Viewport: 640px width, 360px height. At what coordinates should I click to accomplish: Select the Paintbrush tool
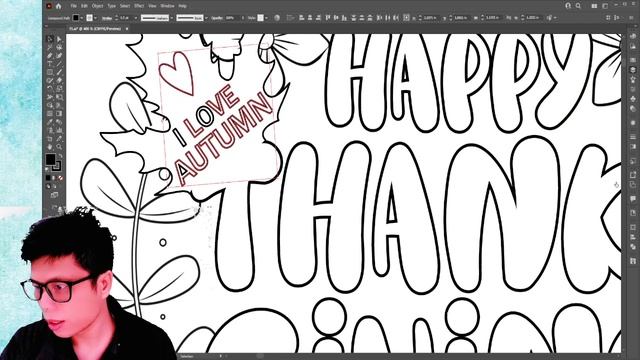(x=59, y=72)
